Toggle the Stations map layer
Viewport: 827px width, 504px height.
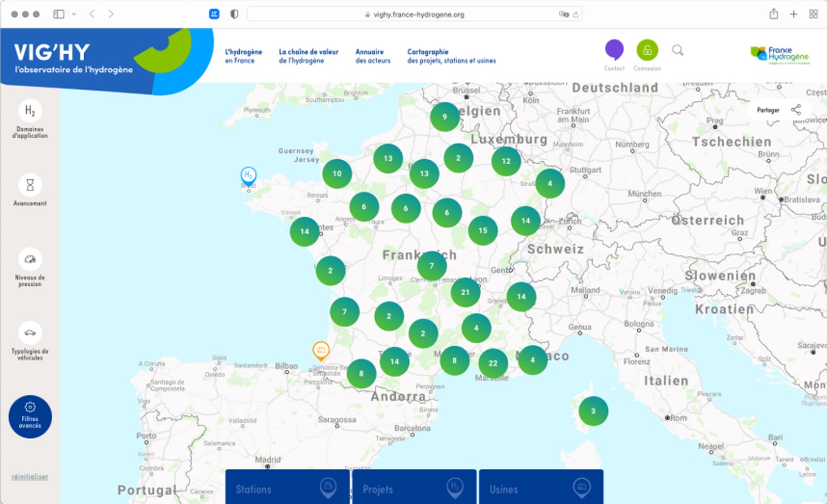287,488
